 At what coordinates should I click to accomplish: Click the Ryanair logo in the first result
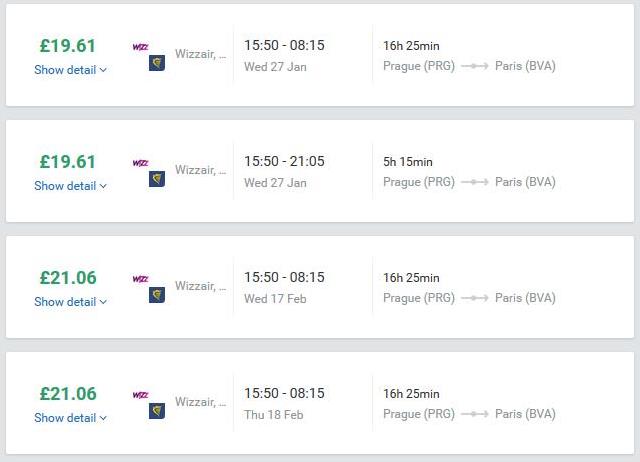157,63
